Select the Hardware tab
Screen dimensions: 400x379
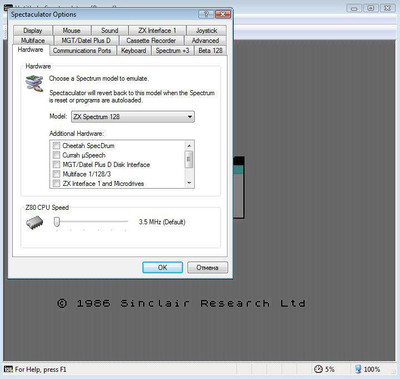click(30, 50)
